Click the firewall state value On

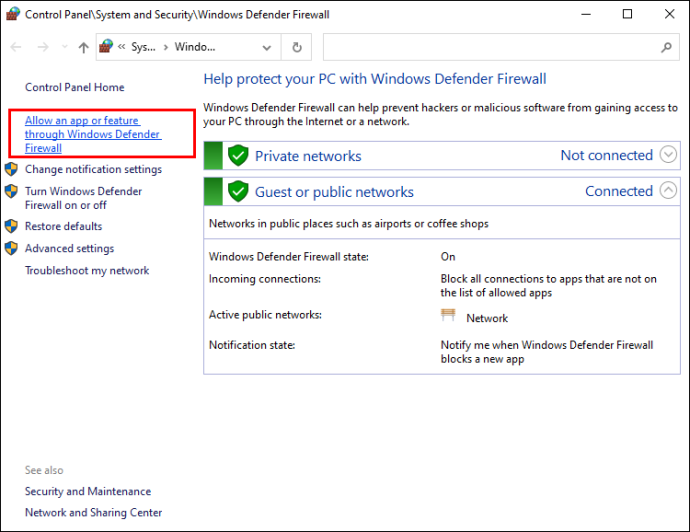tap(448, 257)
